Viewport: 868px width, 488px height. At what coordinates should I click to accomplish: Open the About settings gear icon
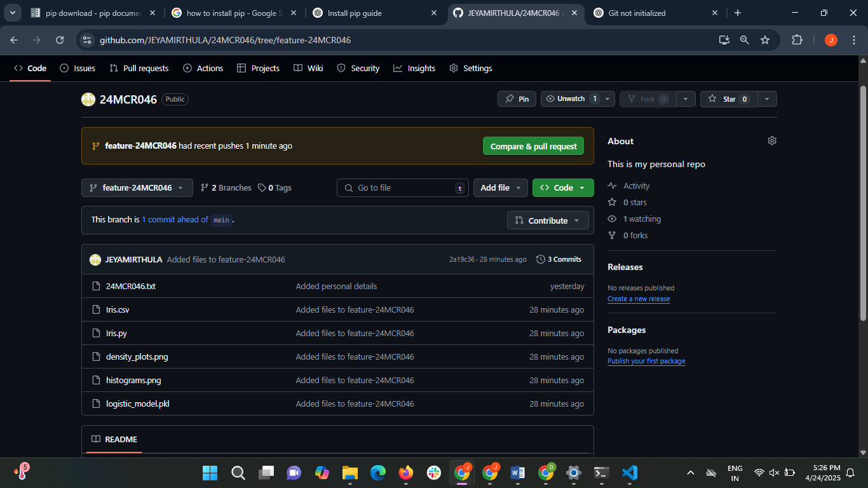tap(772, 140)
